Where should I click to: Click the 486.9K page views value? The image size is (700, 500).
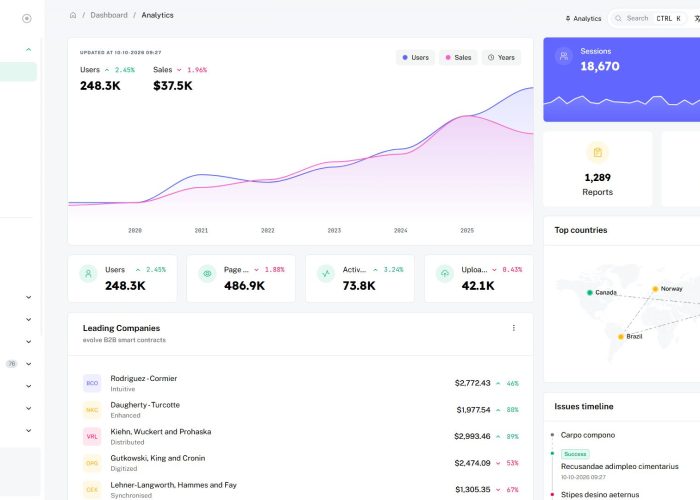coord(244,286)
